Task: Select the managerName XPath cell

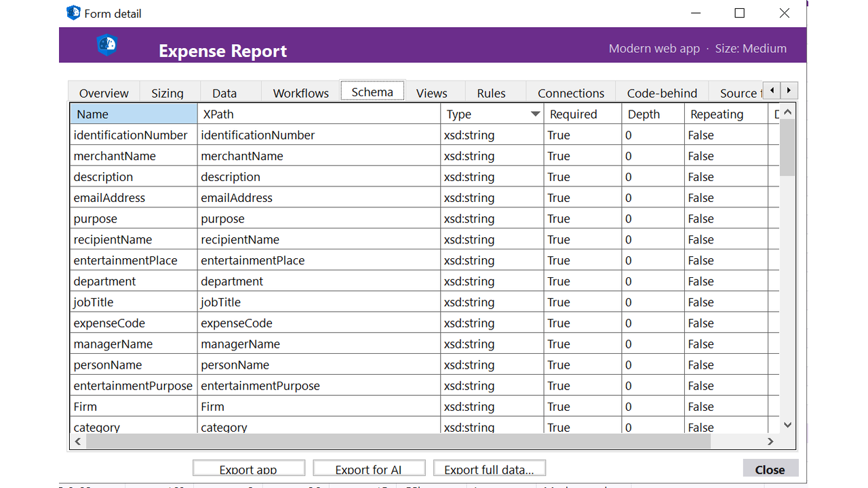Action: click(x=319, y=344)
